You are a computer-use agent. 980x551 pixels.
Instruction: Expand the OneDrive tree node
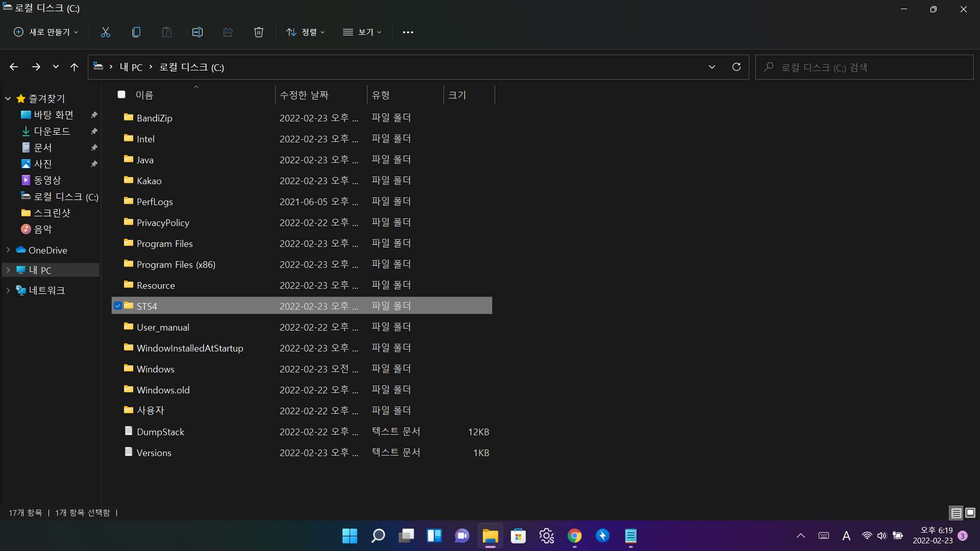[x=8, y=250]
